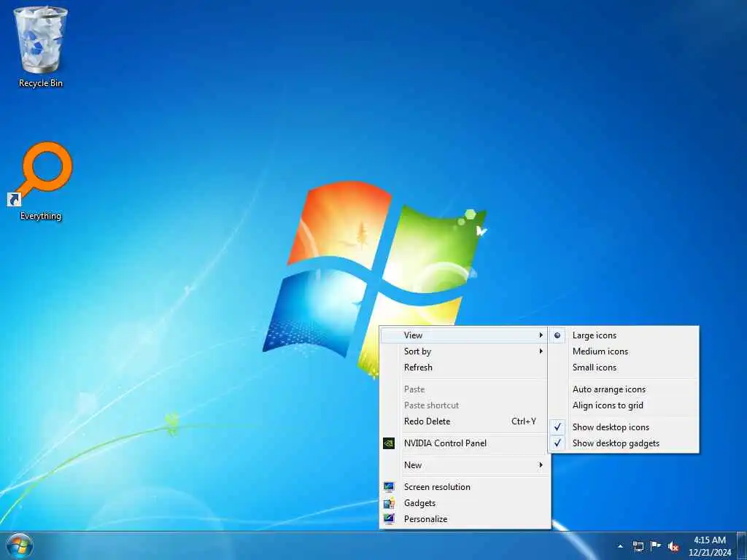Show hidden tray icons arrow
This screenshot has height=560, width=747.
point(620,547)
